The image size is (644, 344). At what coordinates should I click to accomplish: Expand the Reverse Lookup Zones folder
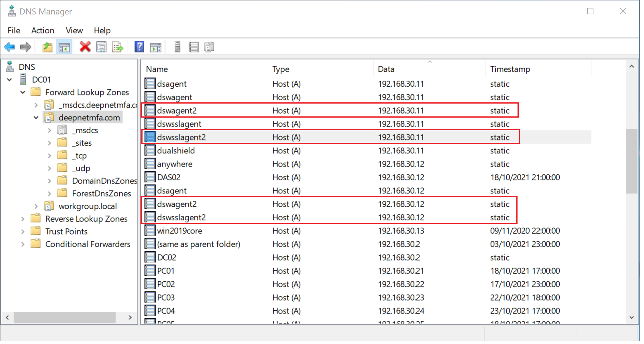tap(23, 219)
